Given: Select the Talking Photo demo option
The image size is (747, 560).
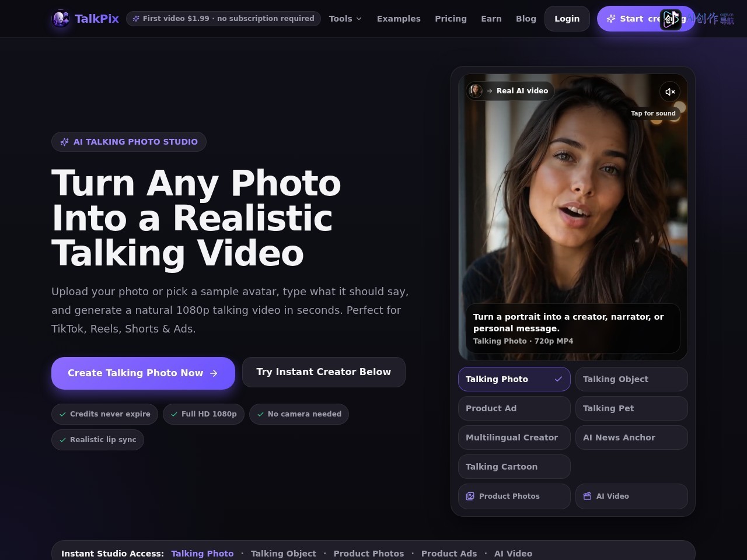Looking at the screenshot, I should (514, 379).
